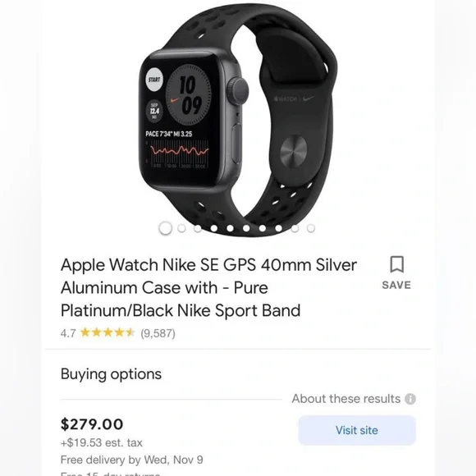Select the last carousel image dot
The width and height of the screenshot is (476, 476).
click(311, 228)
